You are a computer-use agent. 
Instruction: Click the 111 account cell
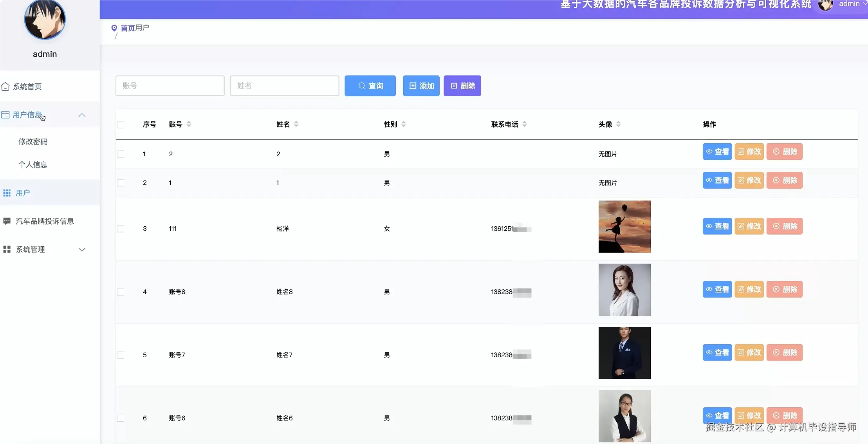click(173, 229)
